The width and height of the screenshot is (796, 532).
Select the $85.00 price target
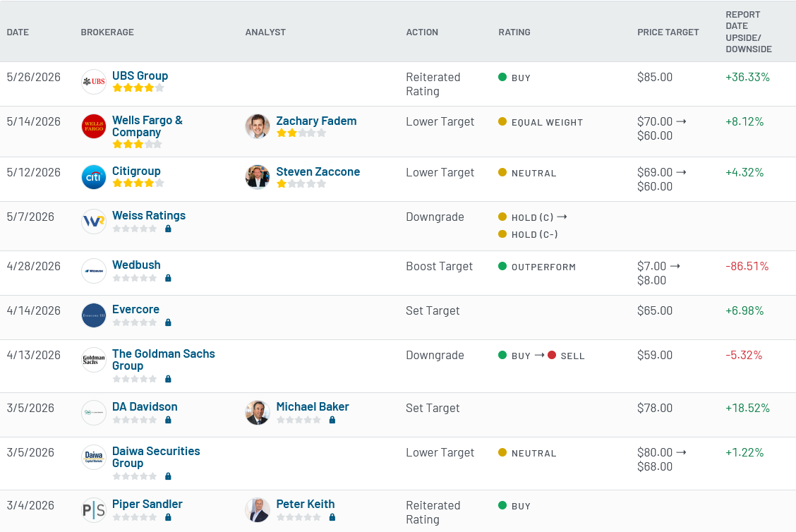pos(655,77)
